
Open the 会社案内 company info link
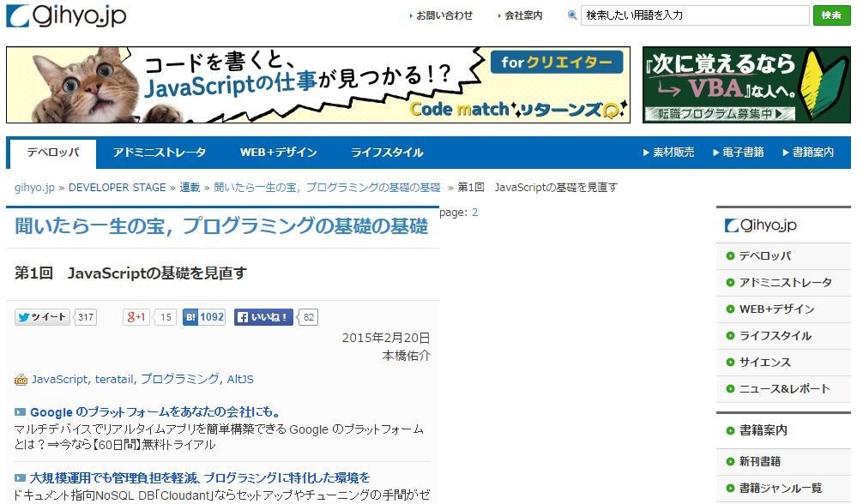click(523, 15)
